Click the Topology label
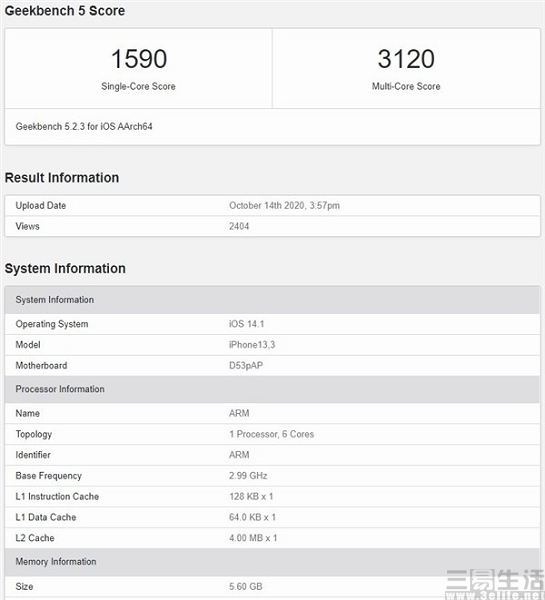The width and height of the screenshot is (545, 600). tap(33, 434)
